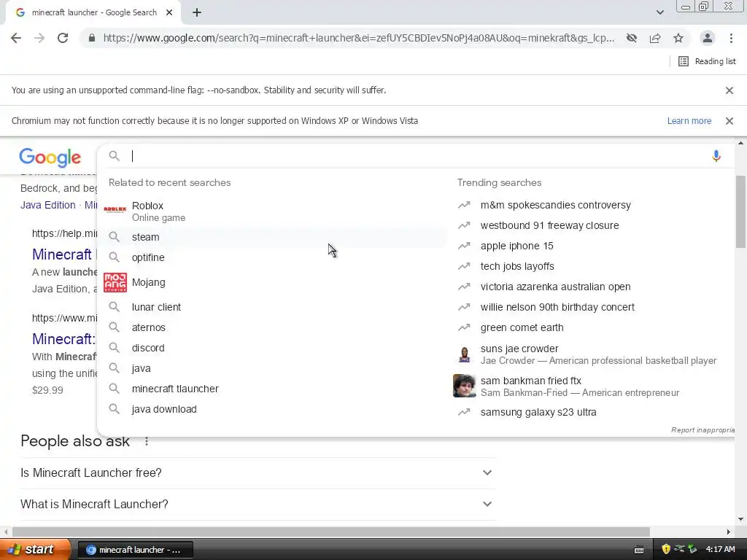
Task: Go back using the browser back arrow
Action: point(16,38)
